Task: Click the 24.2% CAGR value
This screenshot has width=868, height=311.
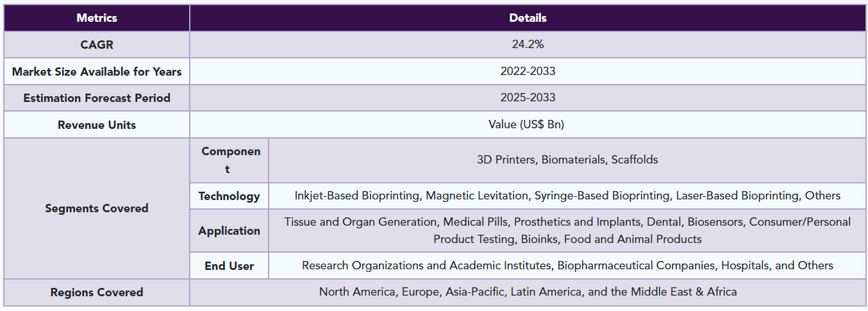Action: (528, 45)
